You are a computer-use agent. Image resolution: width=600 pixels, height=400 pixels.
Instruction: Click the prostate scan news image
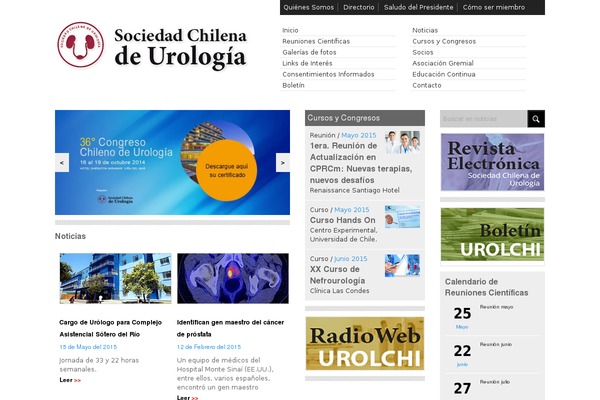pos(233,278)
